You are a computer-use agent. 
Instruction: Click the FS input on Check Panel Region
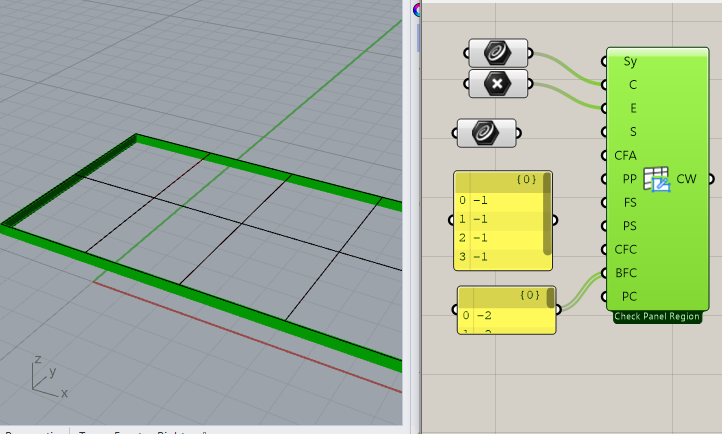point(630,203)
